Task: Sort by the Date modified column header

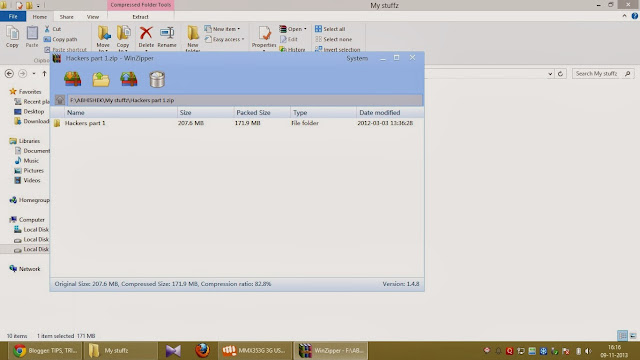Action: click(390, 112)
